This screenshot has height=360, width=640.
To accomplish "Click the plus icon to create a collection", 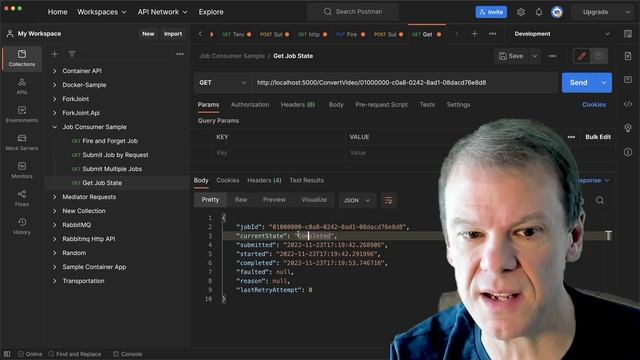I will 55,54.
